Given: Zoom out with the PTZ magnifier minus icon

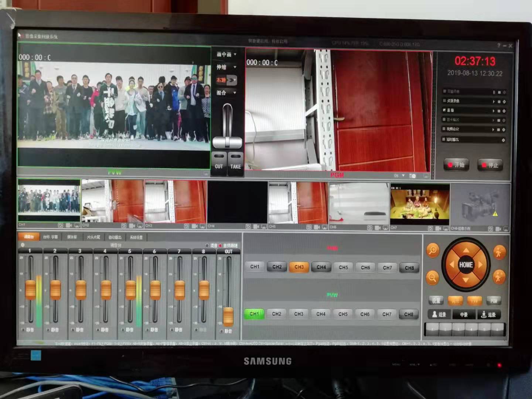Looking at the screenshot, I should [x=432, y=277].
